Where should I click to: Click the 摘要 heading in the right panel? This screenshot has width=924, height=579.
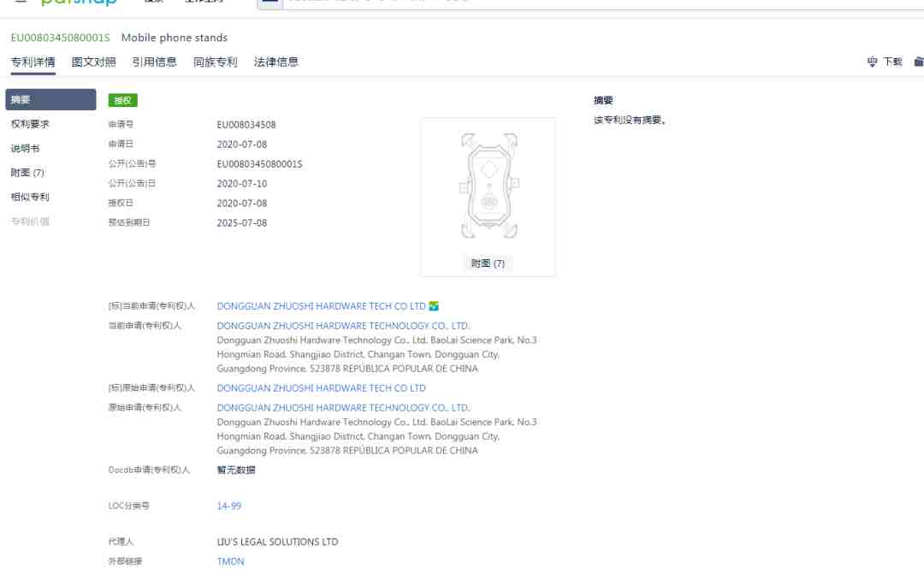coord(603,100)
